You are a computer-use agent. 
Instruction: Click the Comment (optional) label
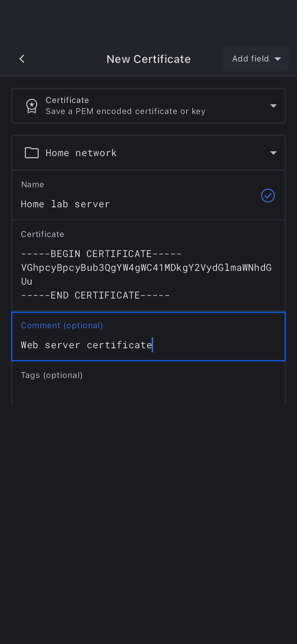pyautogui.click(x=62, y=325)
